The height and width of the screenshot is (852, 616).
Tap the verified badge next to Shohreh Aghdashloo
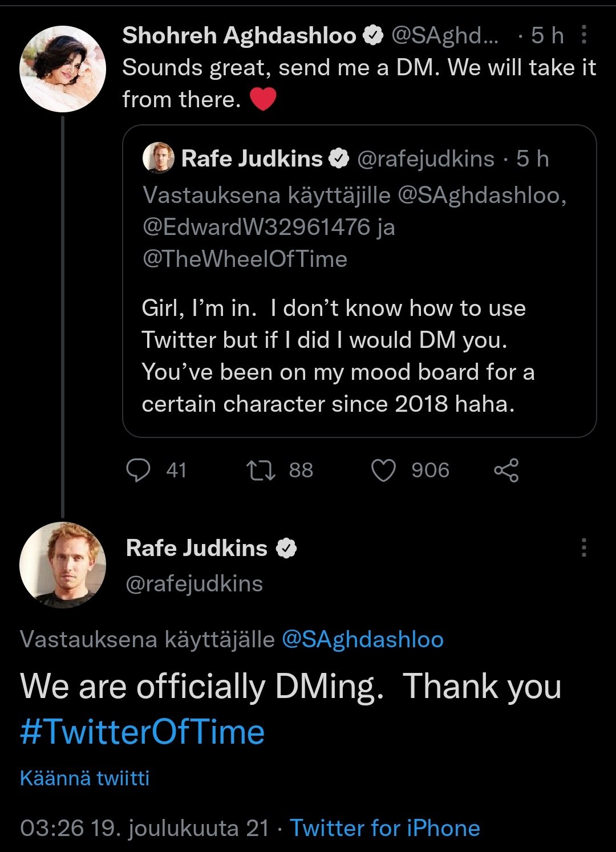click(373, 35)
